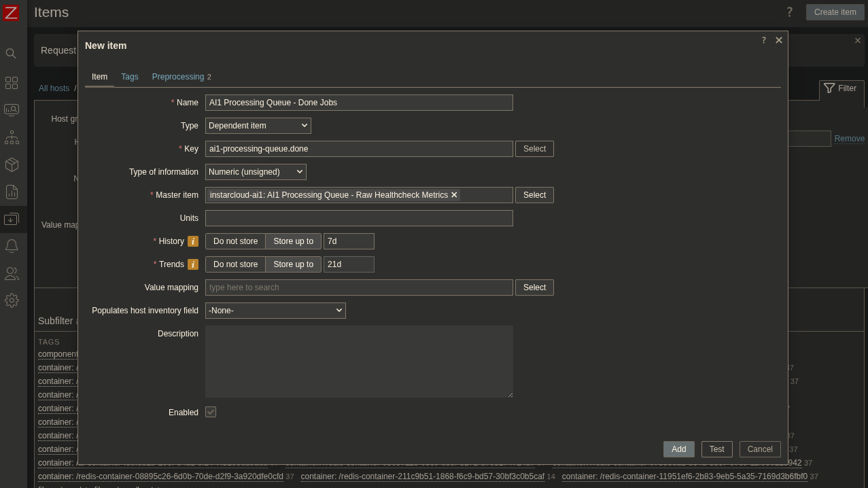Click tag redis-container-08895c26 subfilter link
Screen dimensions: 868x488
(x=160, y=476)
